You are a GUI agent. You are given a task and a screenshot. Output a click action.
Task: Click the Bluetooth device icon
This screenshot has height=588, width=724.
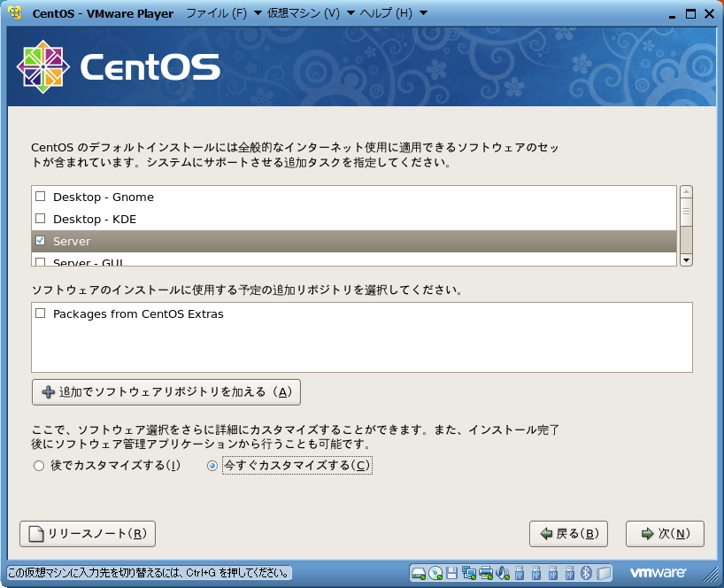(x=586, y=572)
